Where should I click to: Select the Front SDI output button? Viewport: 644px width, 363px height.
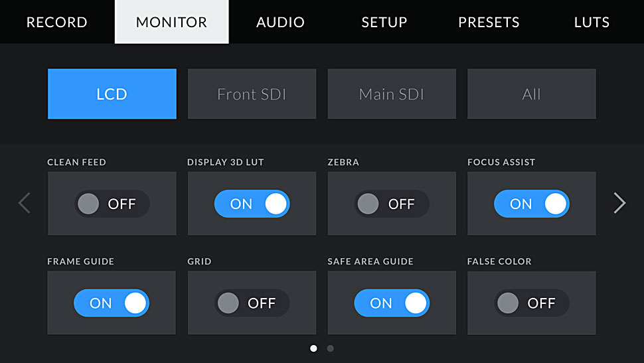(x=252, y=94)
